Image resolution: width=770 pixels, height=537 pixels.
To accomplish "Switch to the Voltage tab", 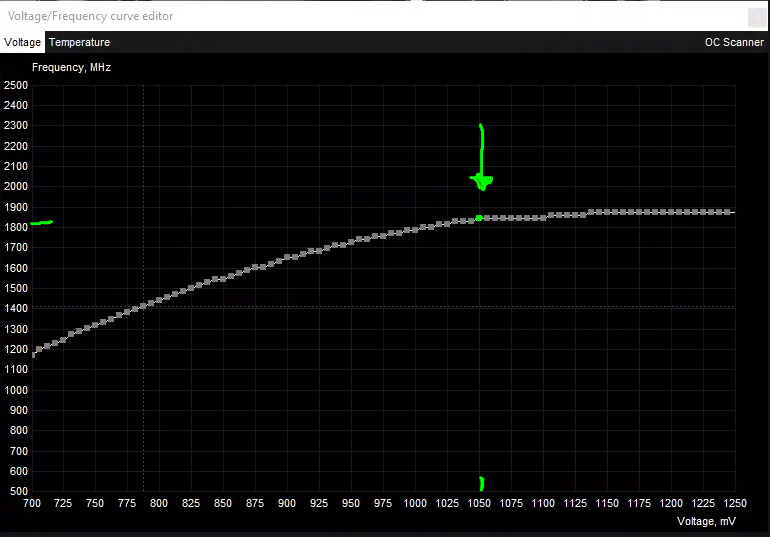I will (x=23, y=42).
